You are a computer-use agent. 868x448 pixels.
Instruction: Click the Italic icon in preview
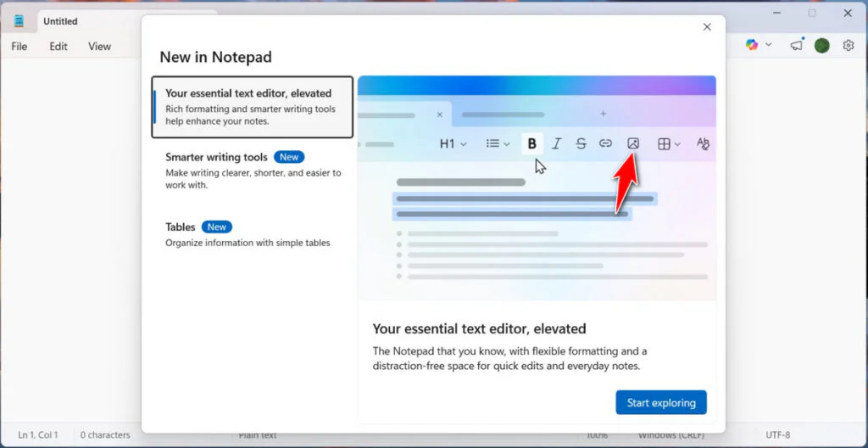pyautogui.click(x=557, y=144)
